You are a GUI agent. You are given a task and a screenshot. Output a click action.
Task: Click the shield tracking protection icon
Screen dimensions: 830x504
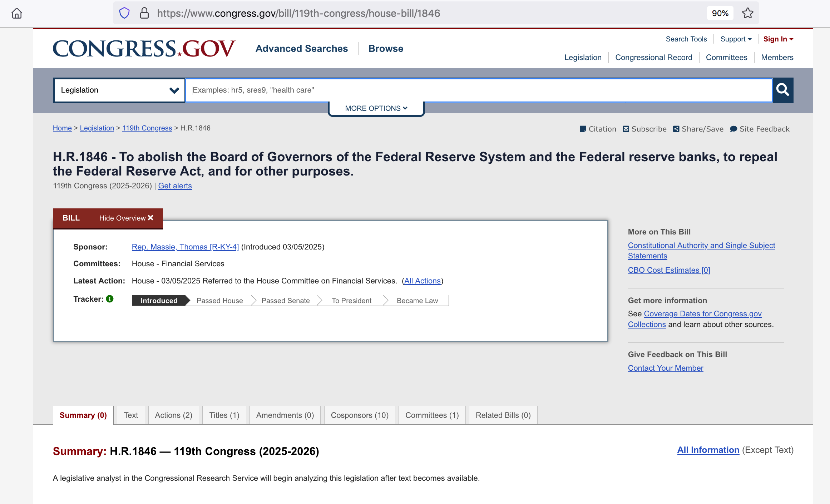click(124, 13)
